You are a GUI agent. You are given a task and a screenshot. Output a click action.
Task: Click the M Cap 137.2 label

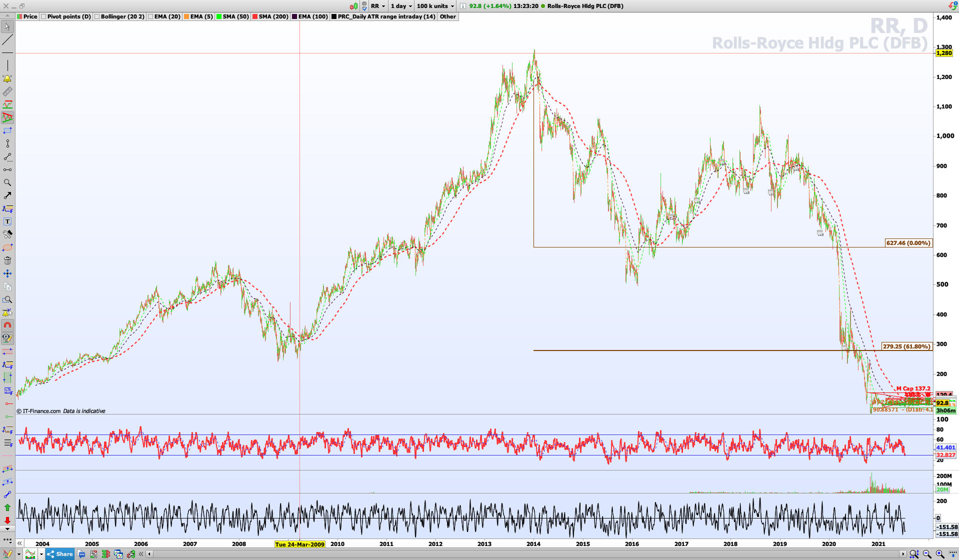(x=913, y=388)
